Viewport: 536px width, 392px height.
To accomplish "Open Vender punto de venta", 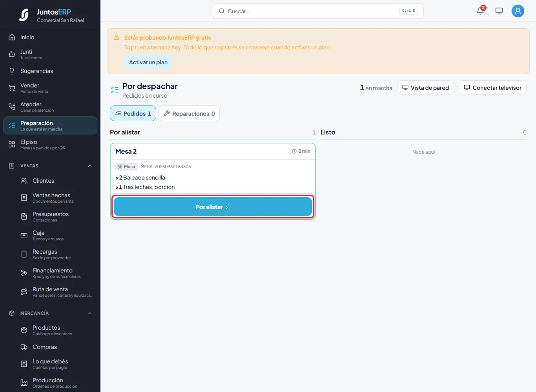I will (x=50, y=88).
